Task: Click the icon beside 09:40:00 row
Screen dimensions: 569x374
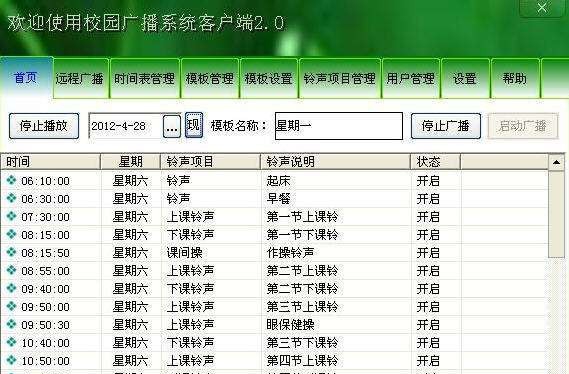Action: (x=12, y=288)
